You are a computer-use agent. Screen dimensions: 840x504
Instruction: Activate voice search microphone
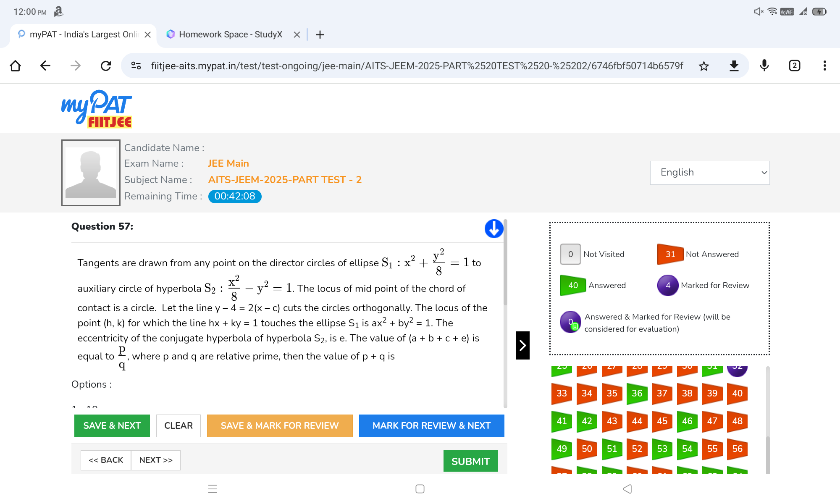764,66
